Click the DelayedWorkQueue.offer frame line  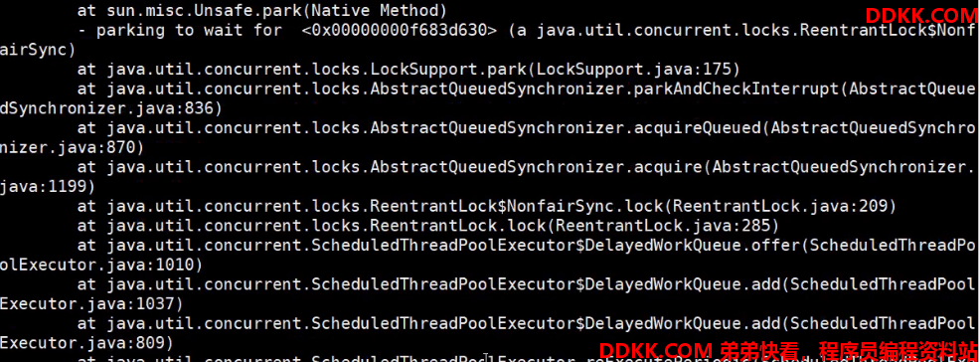pyautogui.click(x=526, y=245)
